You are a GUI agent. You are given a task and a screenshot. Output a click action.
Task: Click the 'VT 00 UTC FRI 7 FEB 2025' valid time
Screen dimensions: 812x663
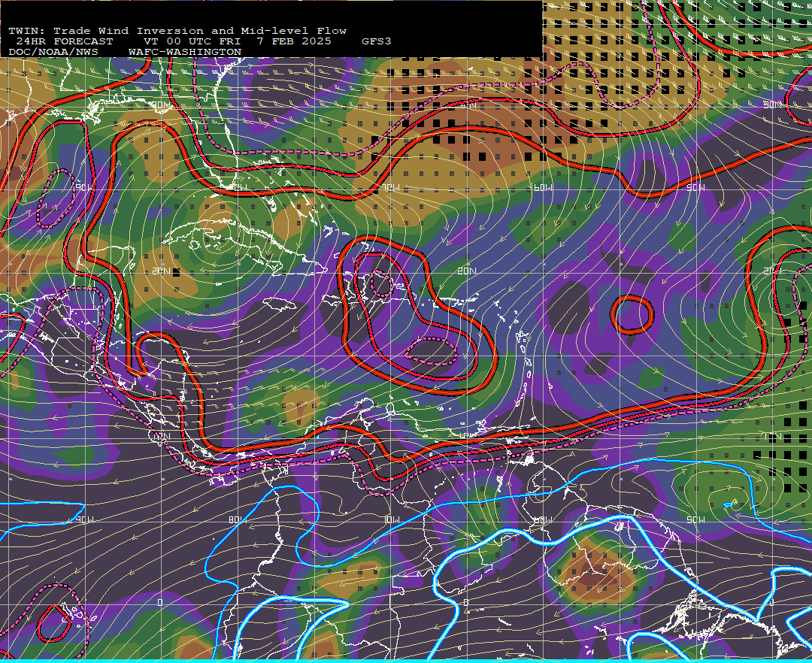(237, 41)
